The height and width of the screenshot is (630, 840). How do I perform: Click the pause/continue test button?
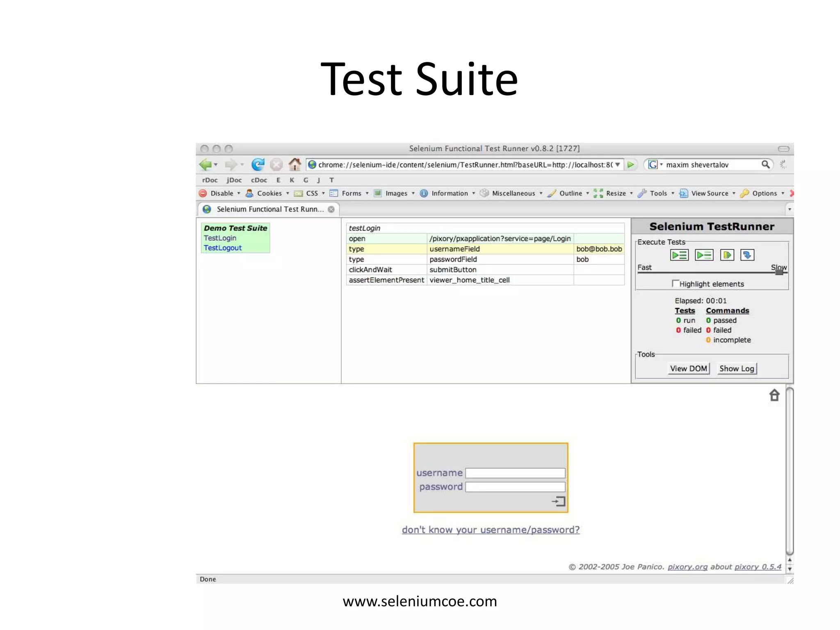[727, 255]
